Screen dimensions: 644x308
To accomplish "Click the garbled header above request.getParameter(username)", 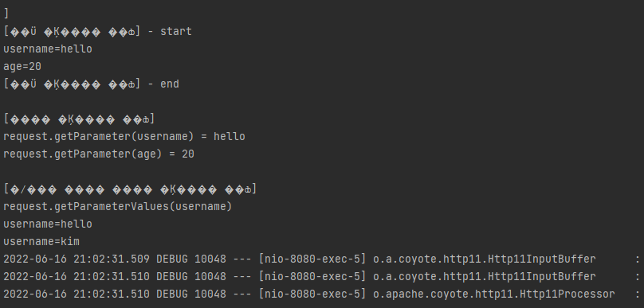I will pos(79,119).
